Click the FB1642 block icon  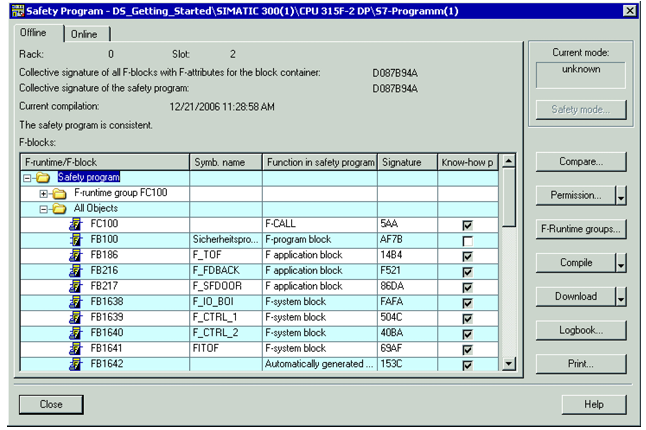tap(75, 364)
